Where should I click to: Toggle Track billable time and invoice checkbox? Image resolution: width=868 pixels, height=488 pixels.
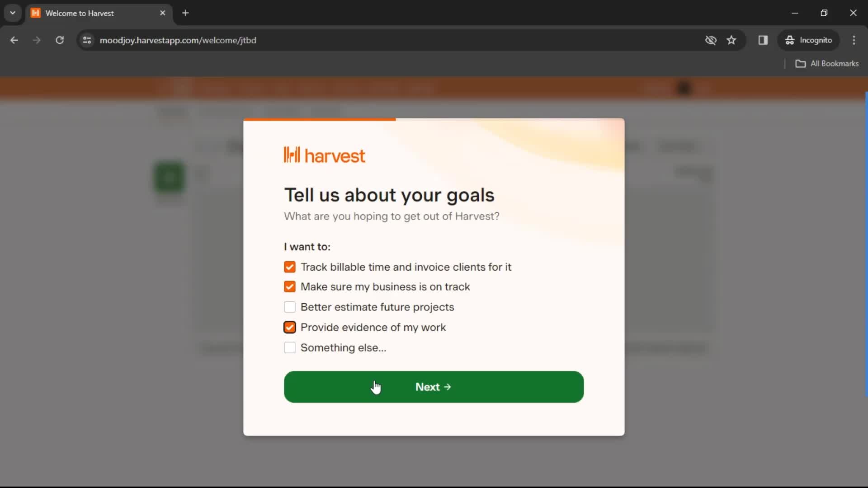(x=290, y=266)
